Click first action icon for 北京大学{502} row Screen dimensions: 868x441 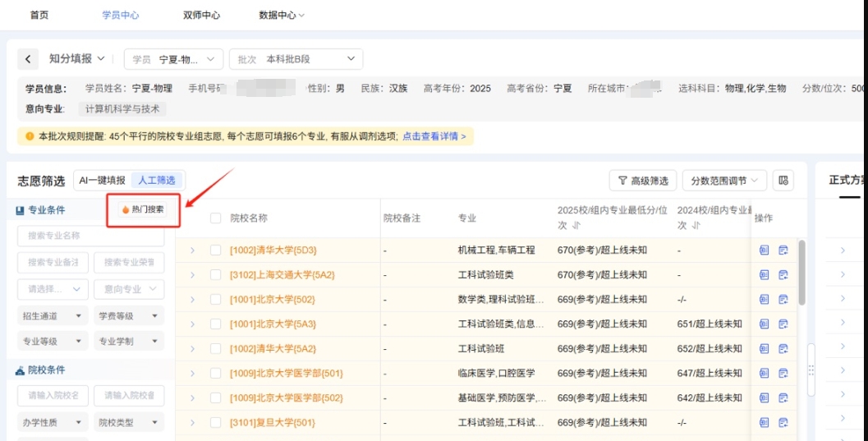pyautogui.click(x=764, y=300)
